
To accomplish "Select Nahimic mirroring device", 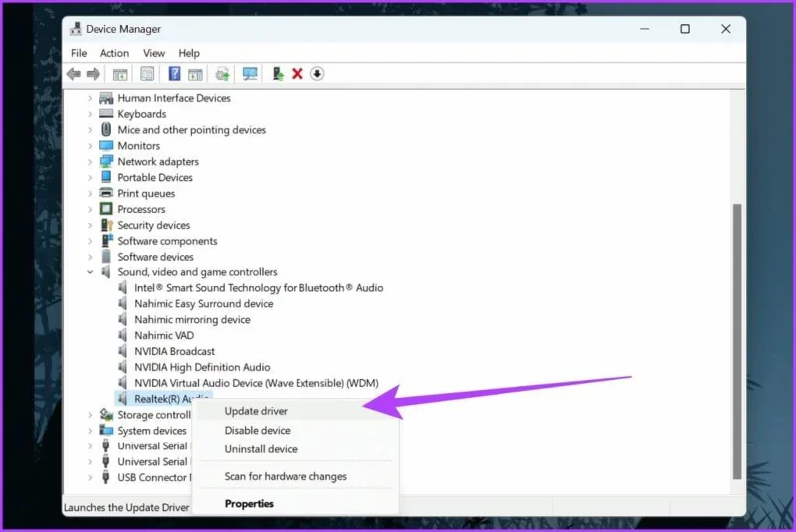I will tap(192, 319).
